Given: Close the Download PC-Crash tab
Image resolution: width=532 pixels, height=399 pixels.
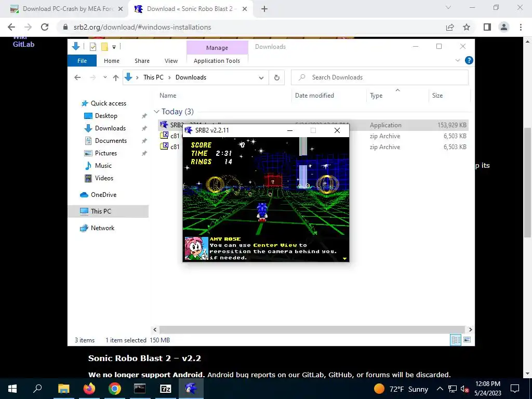Looking at the screenshot, I should pos(121,9).
